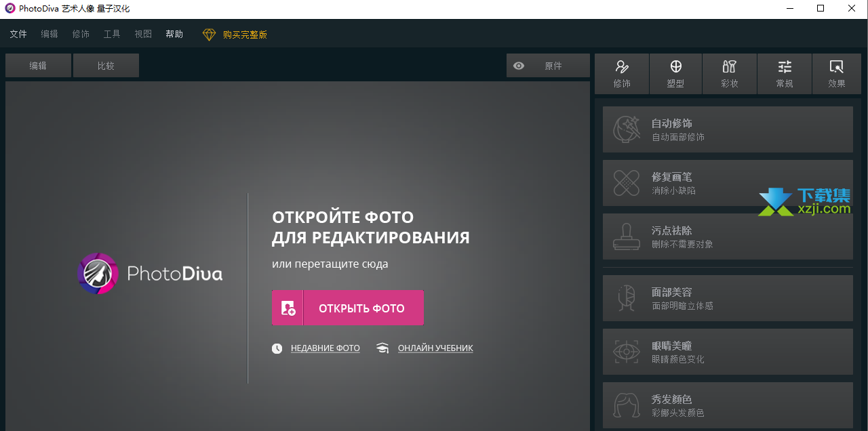Click the 面部美容 title text
Image resolution: width=868 pixels, height=431 pixels.
672,292
